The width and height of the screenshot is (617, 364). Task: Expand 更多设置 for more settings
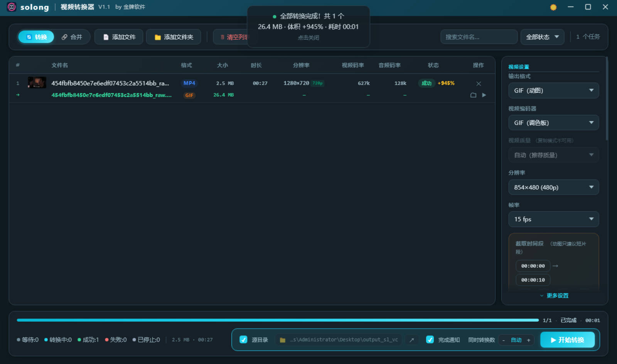(554, 295)
